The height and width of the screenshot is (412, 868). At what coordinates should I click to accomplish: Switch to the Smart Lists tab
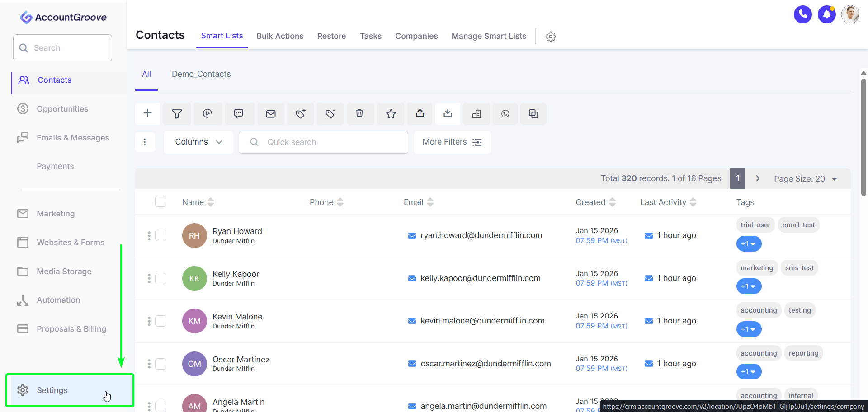pos(222,36)
